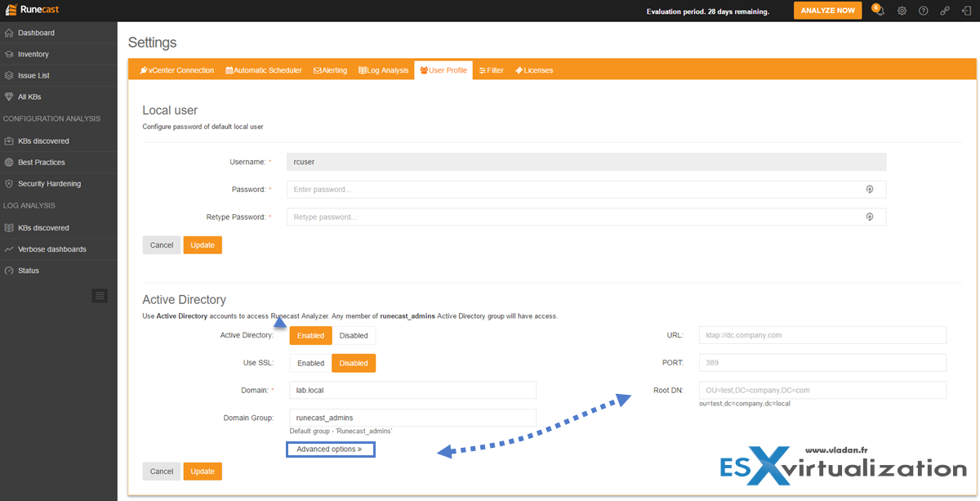The width and height of the screenshot is (980, 501).
Task: Set Use SSL to Enabled
Action: click(310, 363)
